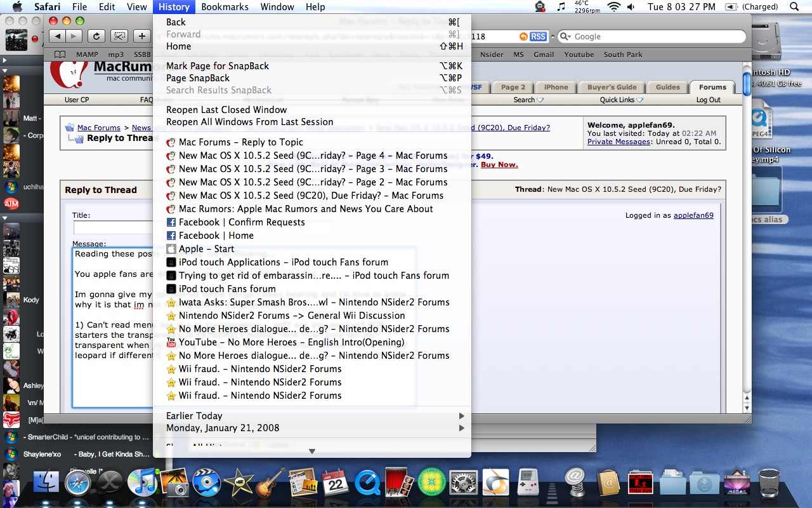Add a bookmark with the plus button
The image size is (812, 508).
tap(141, 36)
